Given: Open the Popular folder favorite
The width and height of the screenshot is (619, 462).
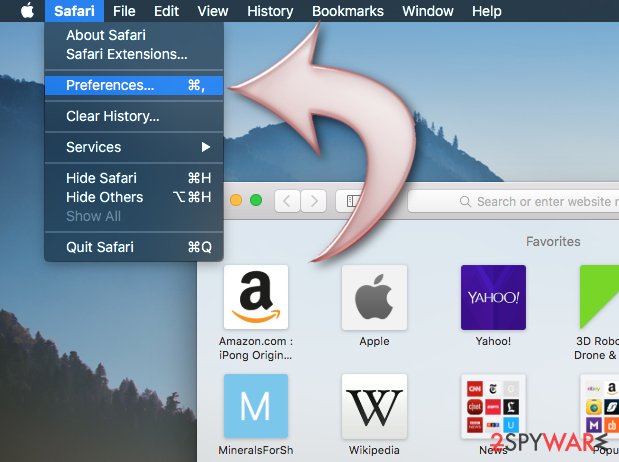Looking at the screenshot, I should point(599,406).
